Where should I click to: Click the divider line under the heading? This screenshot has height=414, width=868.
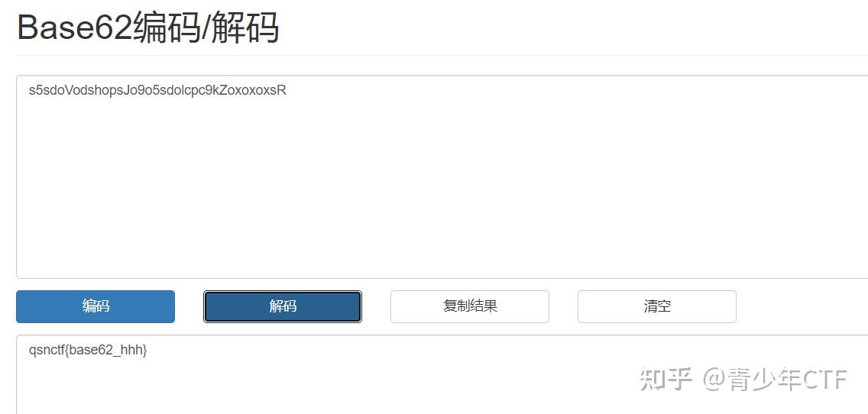coord(442,55)
